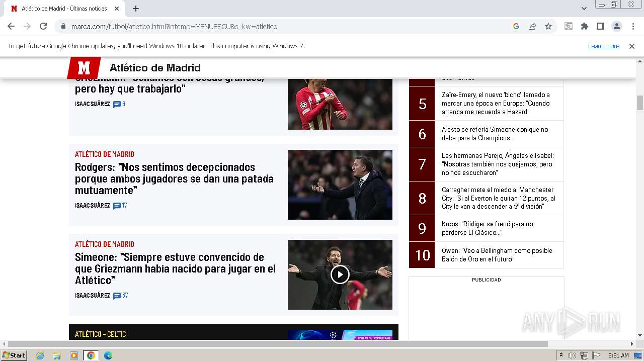The height and width of the screenshot is (362, 644).
Task: Open ranked story 7 hermanas Parejo
Action: pos(498,164)
